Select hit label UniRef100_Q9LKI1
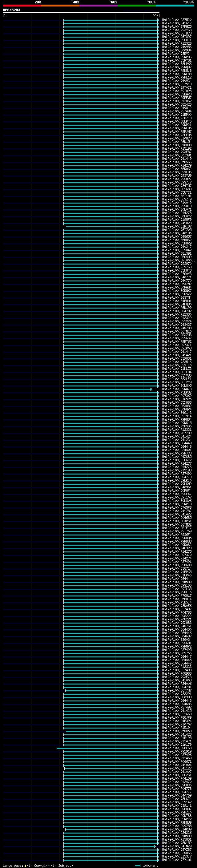 [x=176, y=40]
